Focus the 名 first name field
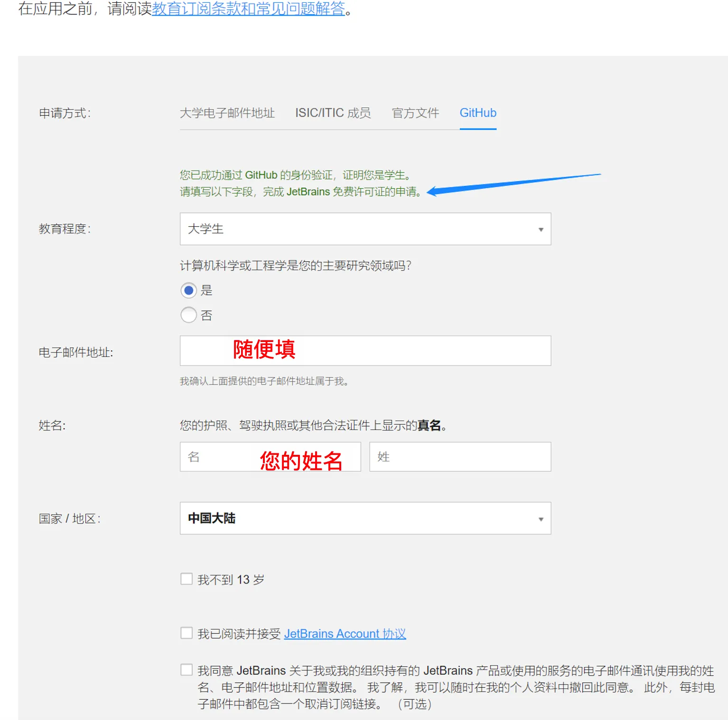Viewport: 728px width, 720px height. click(270, 457)
